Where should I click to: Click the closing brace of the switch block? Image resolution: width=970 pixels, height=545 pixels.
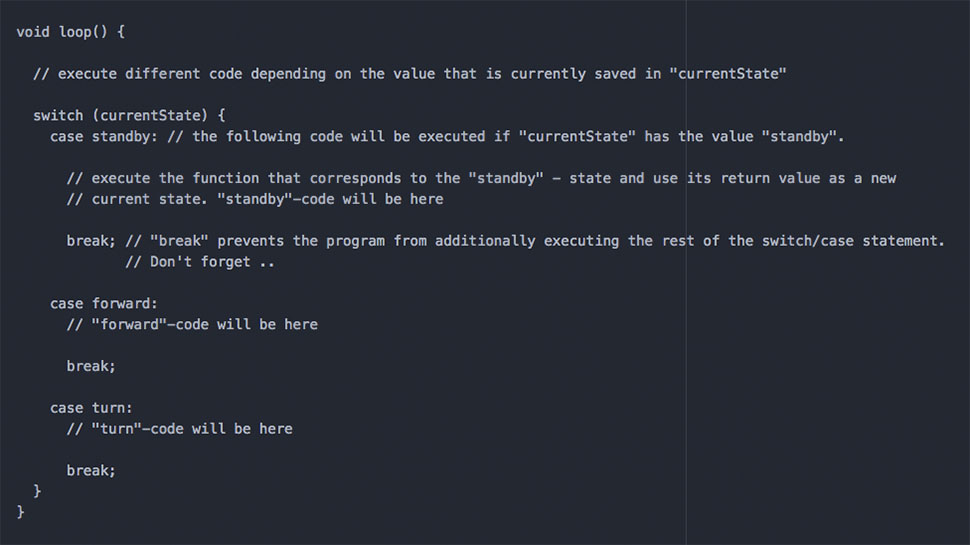tap(38, 491)
